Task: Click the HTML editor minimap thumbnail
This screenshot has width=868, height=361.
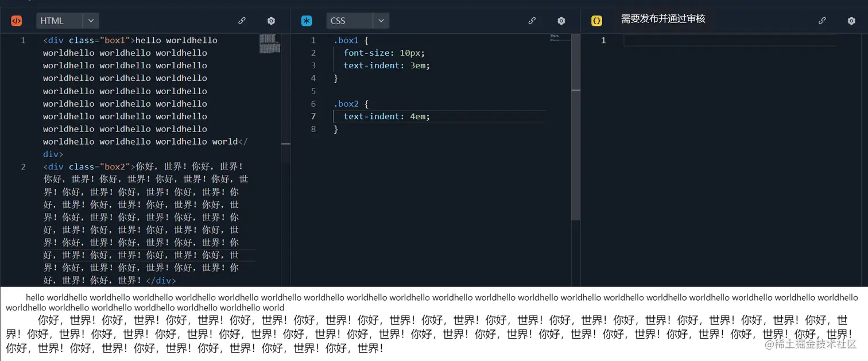Action: click(x=270, y=44)
